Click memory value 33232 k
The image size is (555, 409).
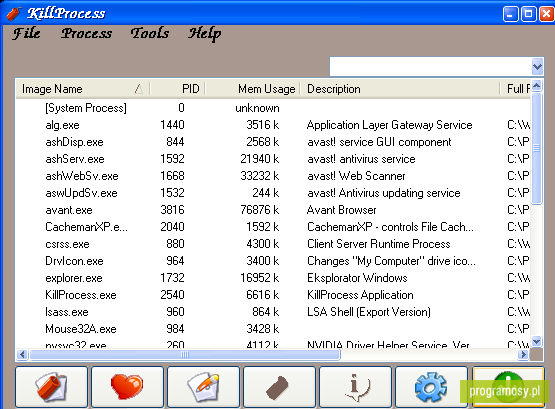point(260,176)
